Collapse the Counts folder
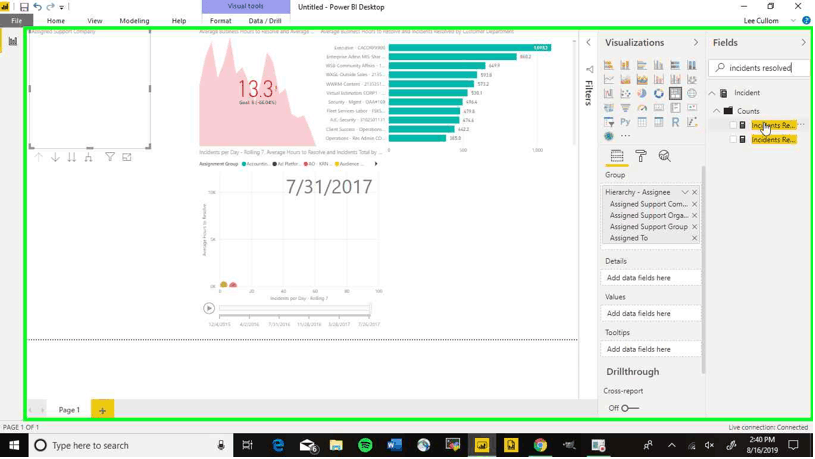Viewport: 815px width, 459px height. (x=717, y=111)
